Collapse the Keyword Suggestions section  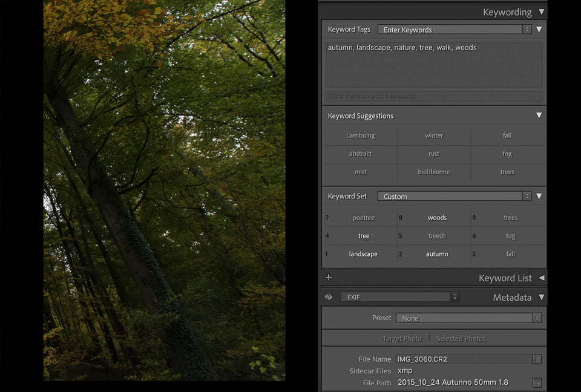539,116
